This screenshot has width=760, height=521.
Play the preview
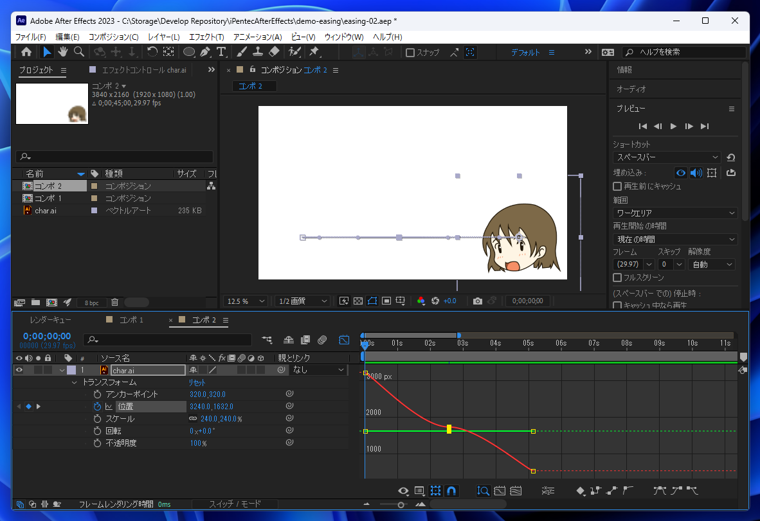coord(673,126)
